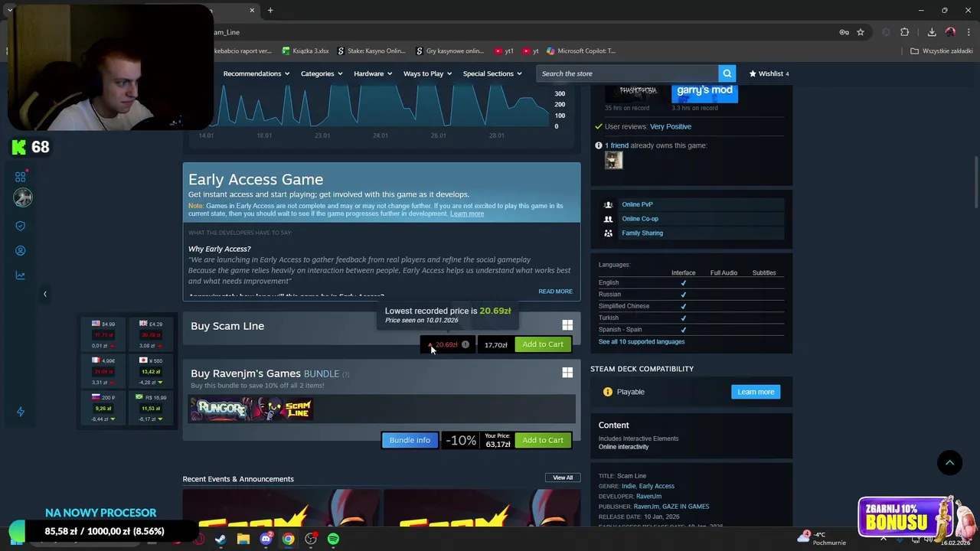The image size is (980, 551).
Task: Click the magnifier search button in store
Action: tap(727, 73)
